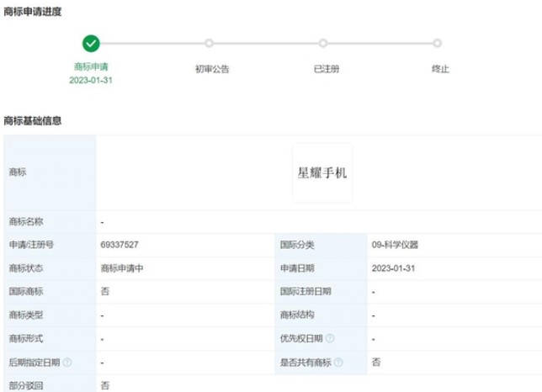
Task: Select the 终止 step label
Action: click(440, 69)
